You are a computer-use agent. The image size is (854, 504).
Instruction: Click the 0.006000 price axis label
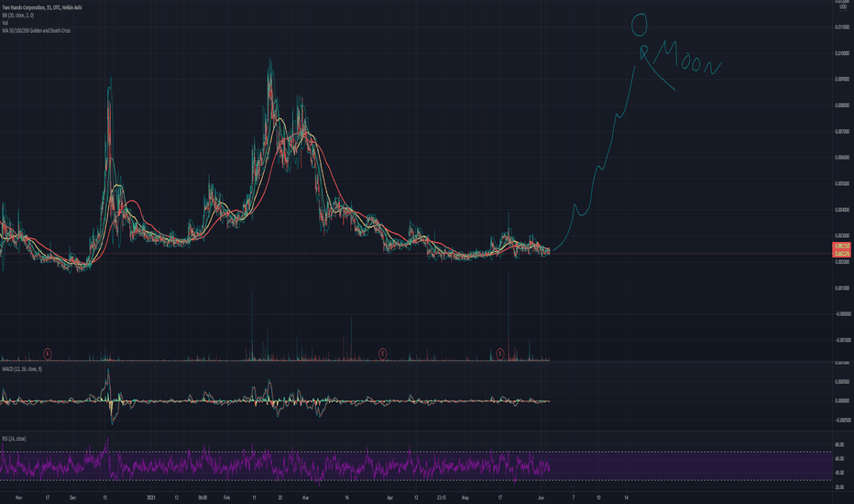click(842, 158)
